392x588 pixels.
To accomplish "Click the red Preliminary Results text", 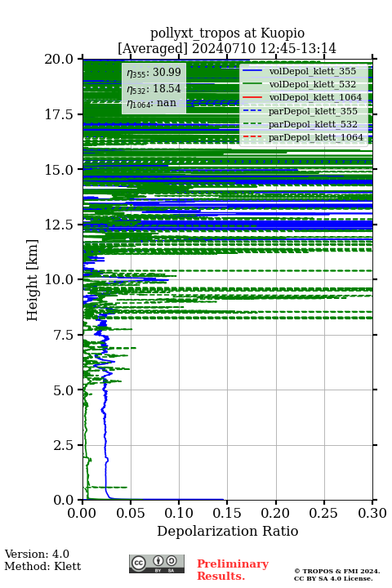I will 233,570.
